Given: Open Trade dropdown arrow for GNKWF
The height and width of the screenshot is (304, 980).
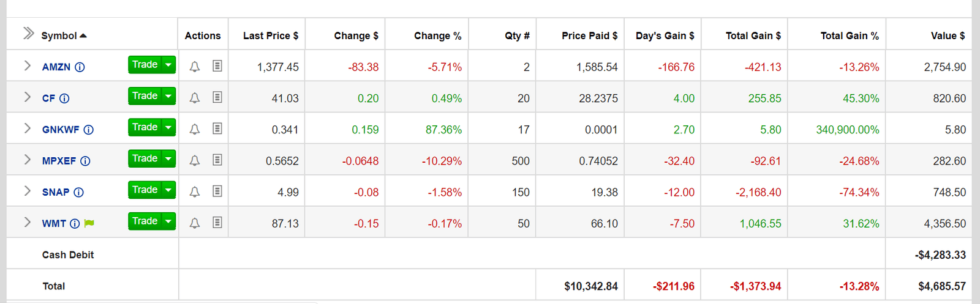Looking at the screenshot, I should pyautogui.click(x=168, y=127).
